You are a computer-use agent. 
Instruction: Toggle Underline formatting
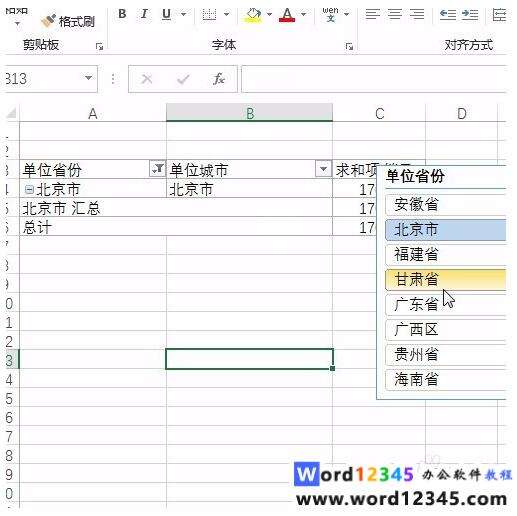[x=166, y=14]
